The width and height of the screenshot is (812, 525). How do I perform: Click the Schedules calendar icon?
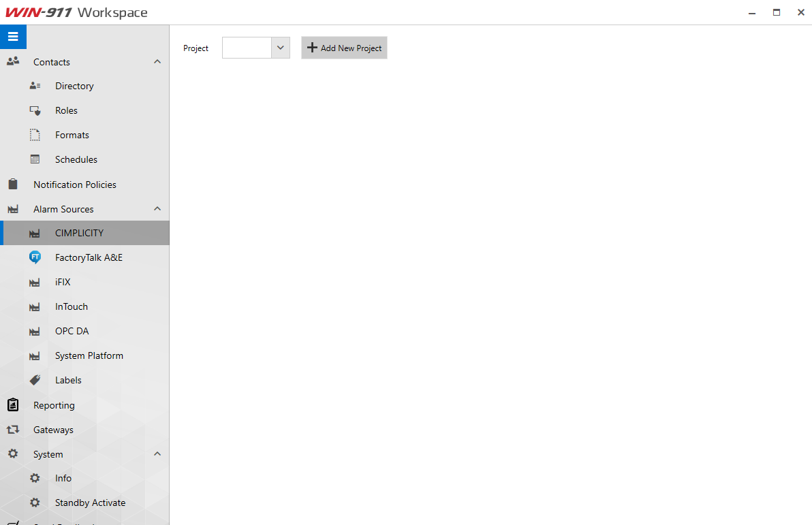point(35,159)
